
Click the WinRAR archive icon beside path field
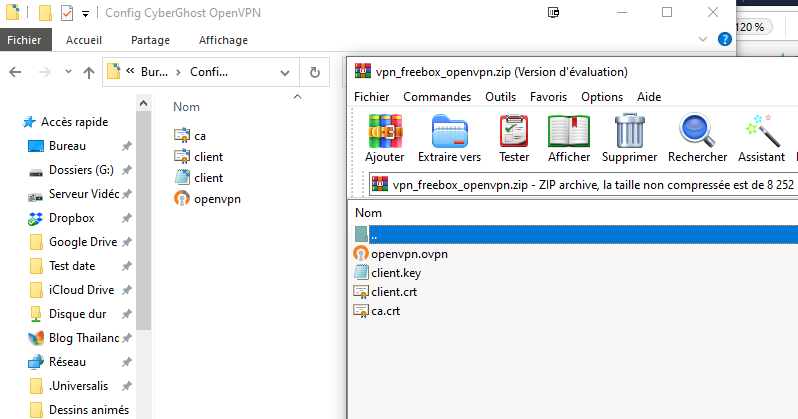pyautogui.click(x=380, y=184)
